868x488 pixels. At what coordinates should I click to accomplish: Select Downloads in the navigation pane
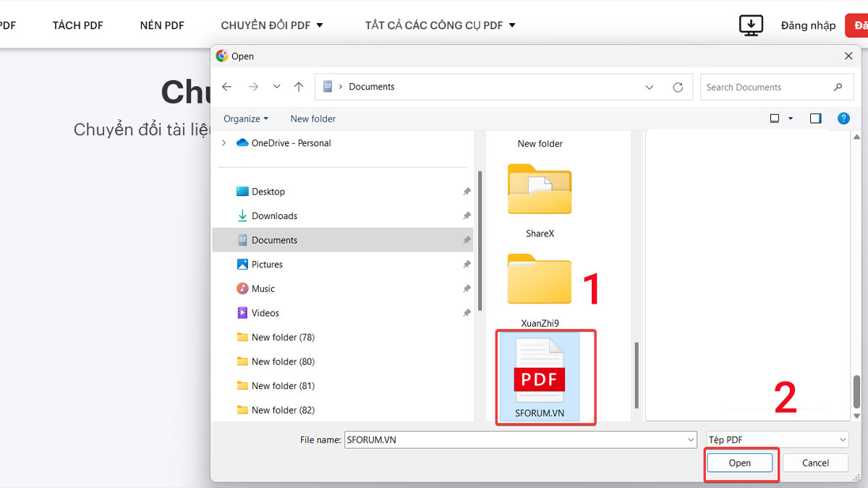(x=274, y=215)
